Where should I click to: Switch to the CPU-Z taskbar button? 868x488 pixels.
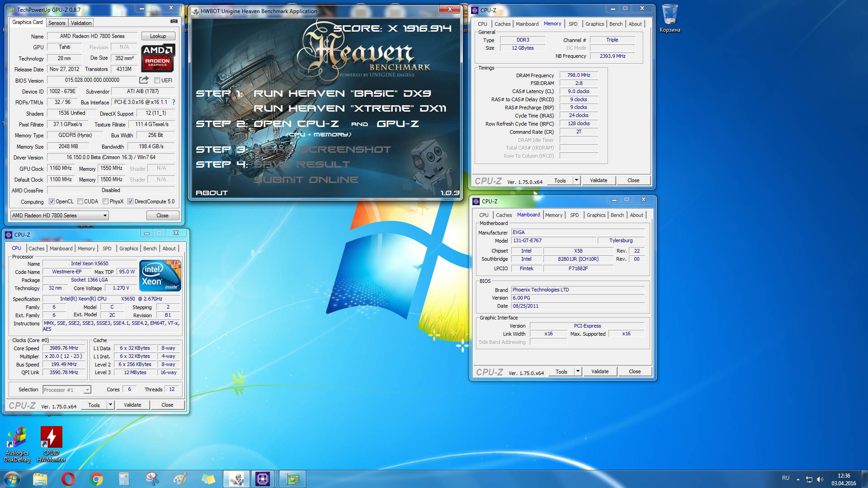click(x=263, y=479)
